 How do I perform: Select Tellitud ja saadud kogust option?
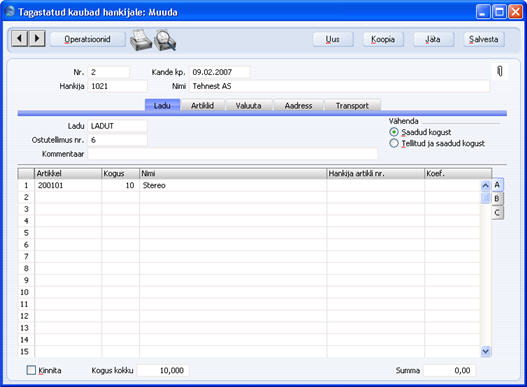[x=394, y=144]
